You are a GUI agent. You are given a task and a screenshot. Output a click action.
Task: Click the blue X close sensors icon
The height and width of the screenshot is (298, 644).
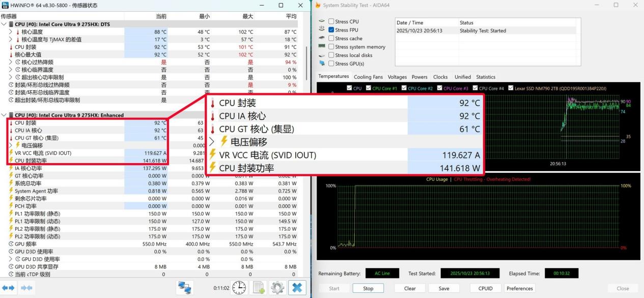297,288
